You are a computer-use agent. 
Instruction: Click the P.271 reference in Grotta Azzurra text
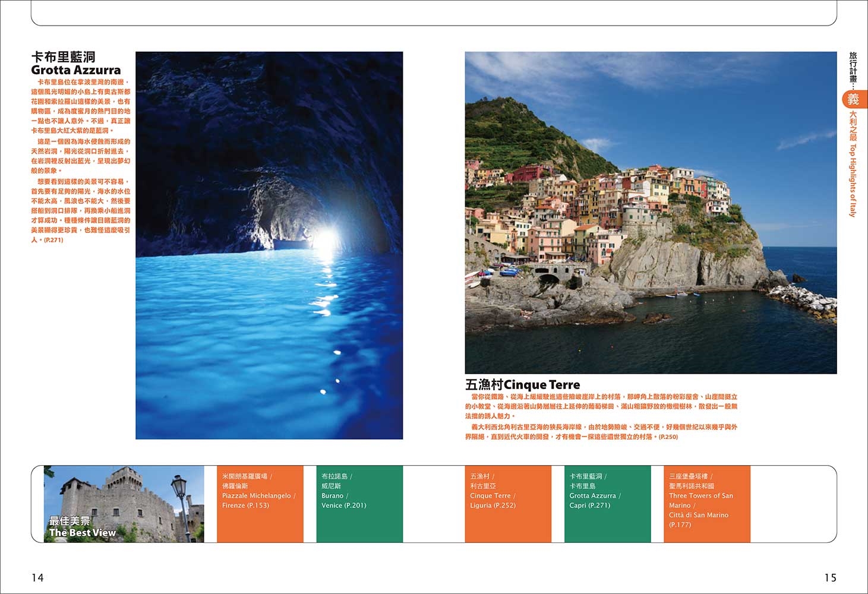coord(53,240)
